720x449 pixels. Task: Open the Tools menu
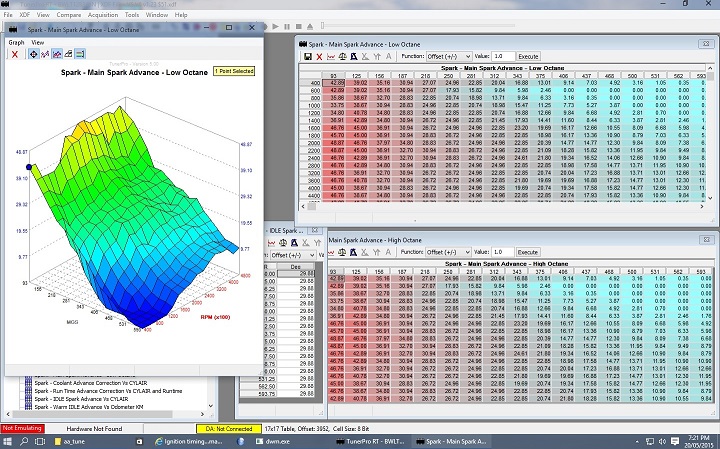click(x=132, y=15)
